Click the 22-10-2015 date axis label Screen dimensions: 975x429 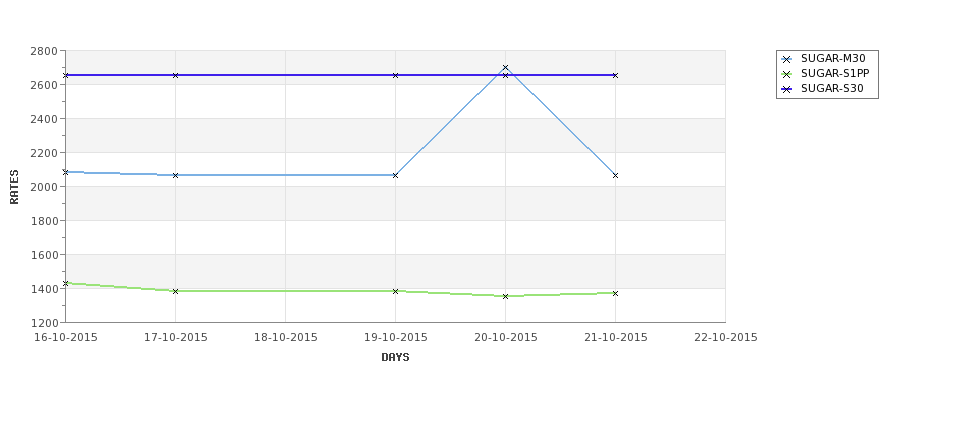click(x=726, y=338)
